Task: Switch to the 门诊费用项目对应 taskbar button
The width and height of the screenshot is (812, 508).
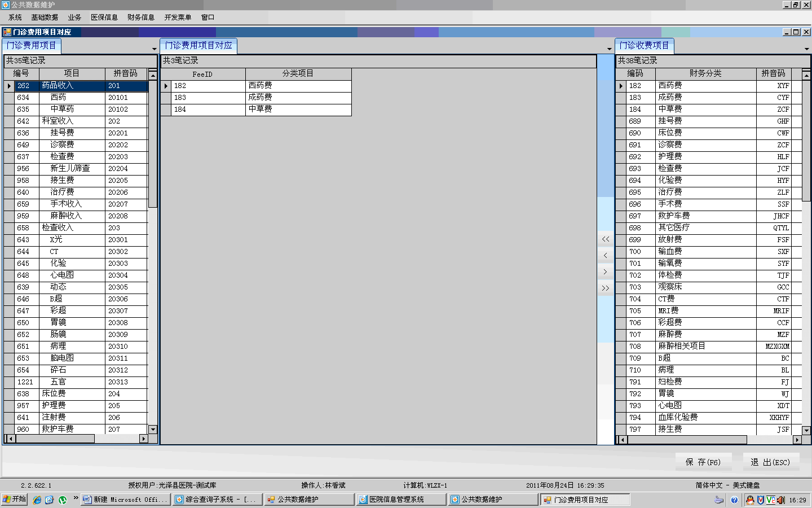Action: [x=585, y=500]
